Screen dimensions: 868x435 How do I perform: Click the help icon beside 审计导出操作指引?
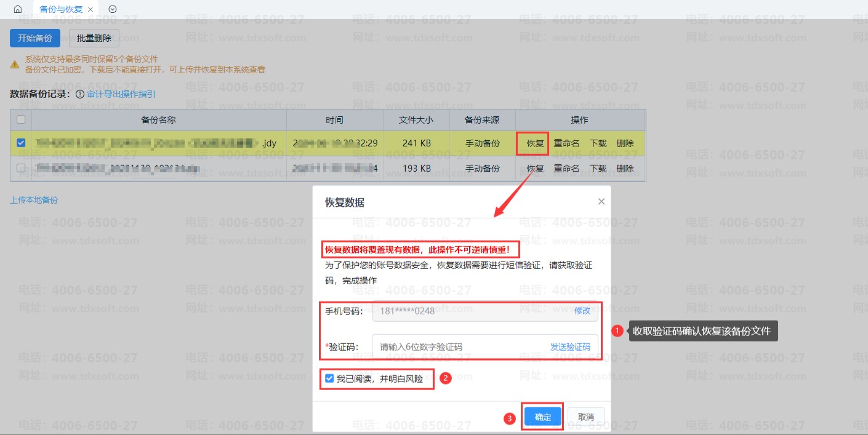coord(79,95)
